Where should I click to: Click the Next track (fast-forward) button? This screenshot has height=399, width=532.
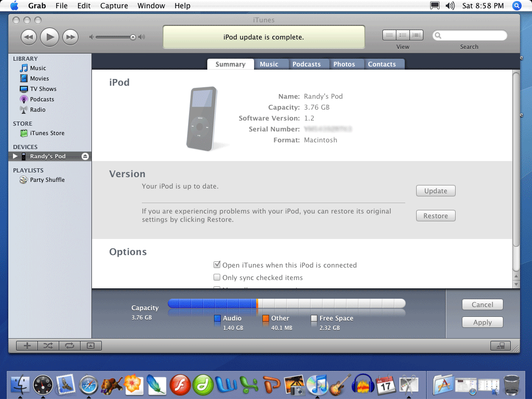pos(70,37)
